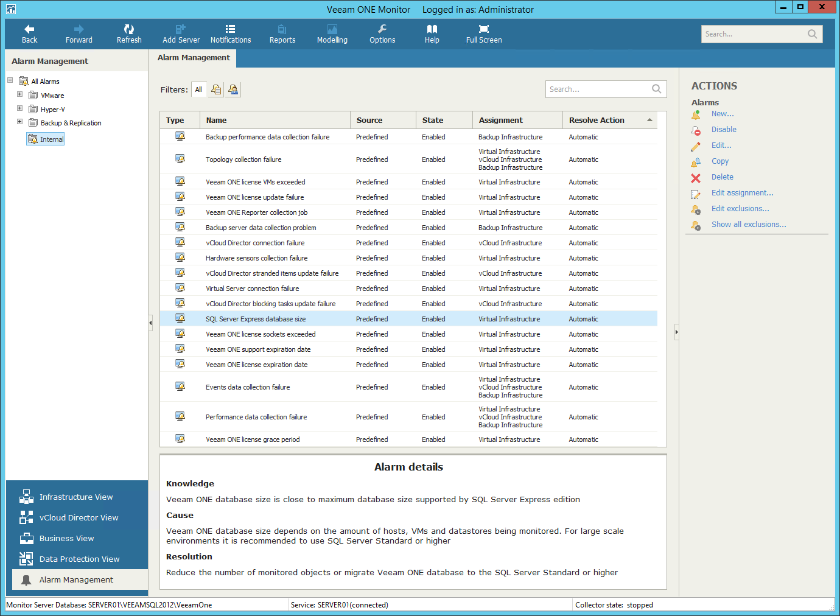Expand the VMware tree node

[19, 94]
